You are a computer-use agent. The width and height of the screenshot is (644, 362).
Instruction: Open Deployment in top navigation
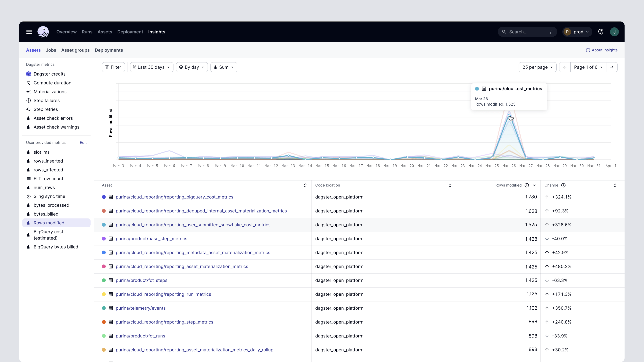click(130, 32)
